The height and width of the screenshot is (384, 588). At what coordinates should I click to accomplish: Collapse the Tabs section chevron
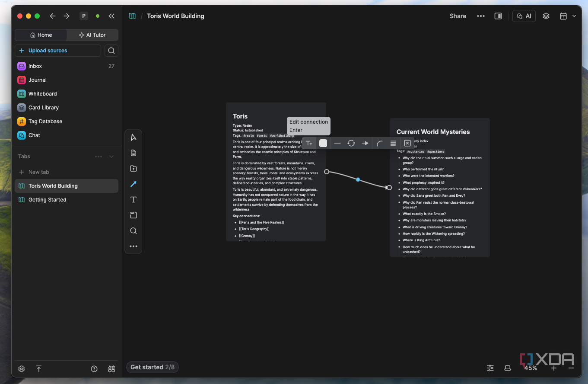point(111,157)
